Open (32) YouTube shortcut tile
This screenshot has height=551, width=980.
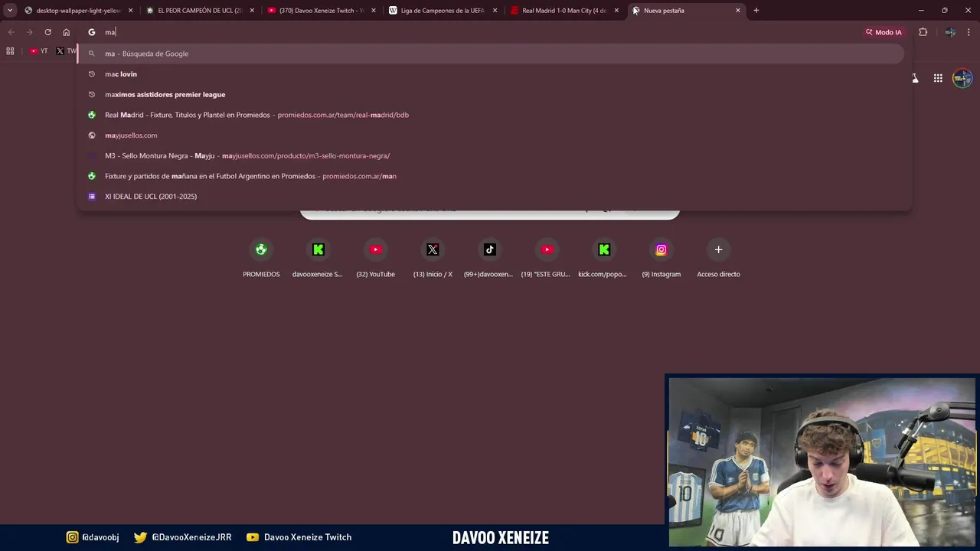(375, 258)
